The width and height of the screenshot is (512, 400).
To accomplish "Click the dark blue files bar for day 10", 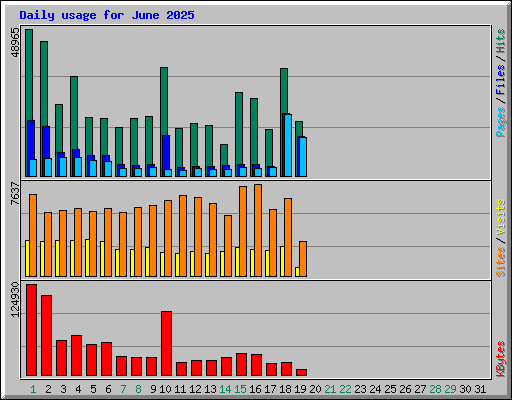I will [166, 152].
